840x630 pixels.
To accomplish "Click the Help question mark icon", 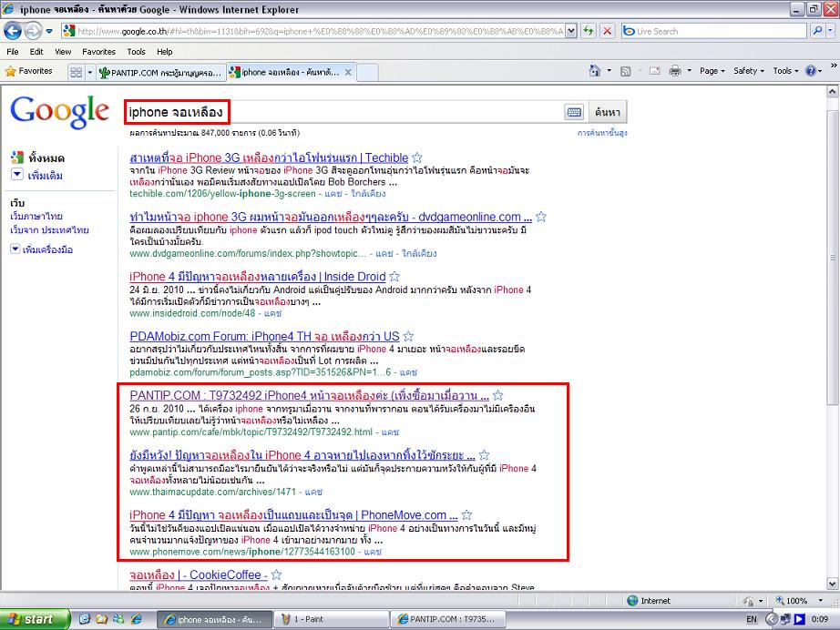I will 811,71.
